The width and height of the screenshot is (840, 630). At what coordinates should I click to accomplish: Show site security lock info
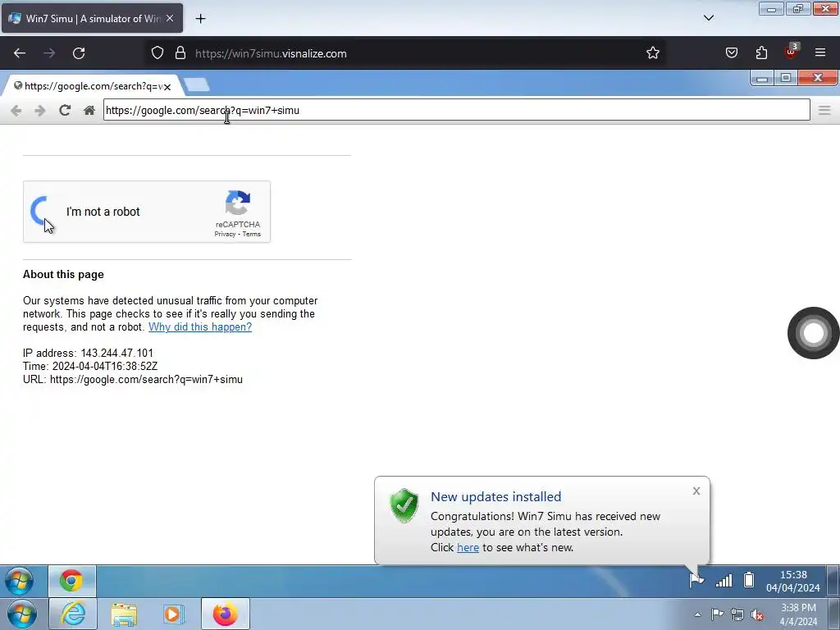tap(180, 53)
